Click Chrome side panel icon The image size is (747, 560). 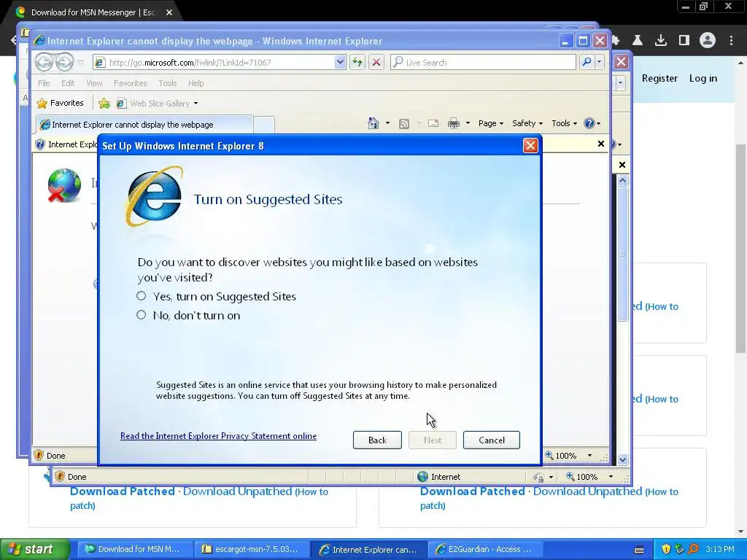click(684, 41)
